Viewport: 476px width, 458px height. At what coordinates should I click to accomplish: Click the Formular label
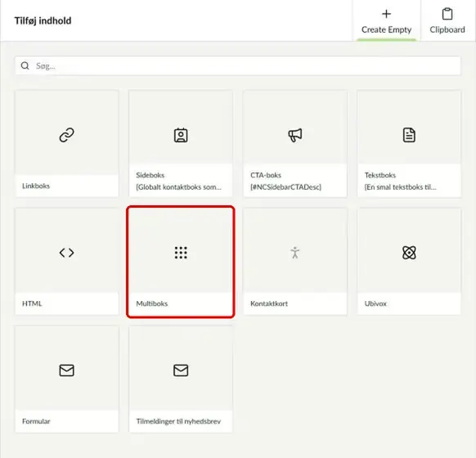[x=36, y=421]
